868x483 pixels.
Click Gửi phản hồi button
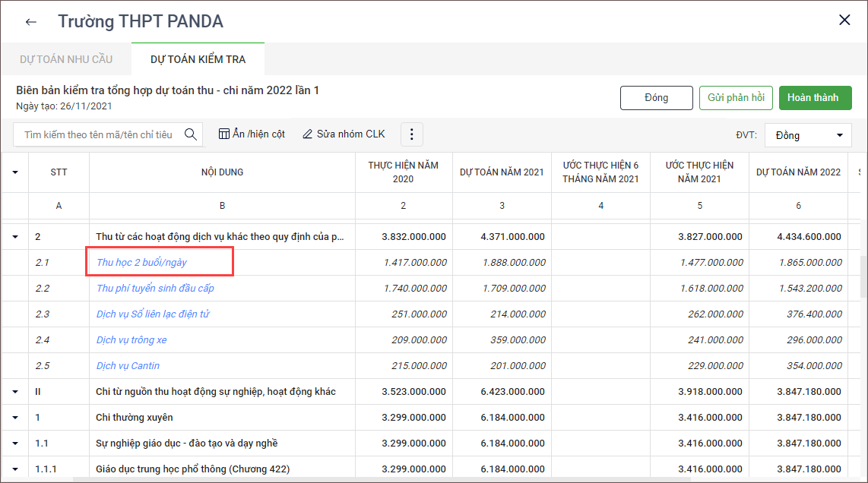point(735,98)
